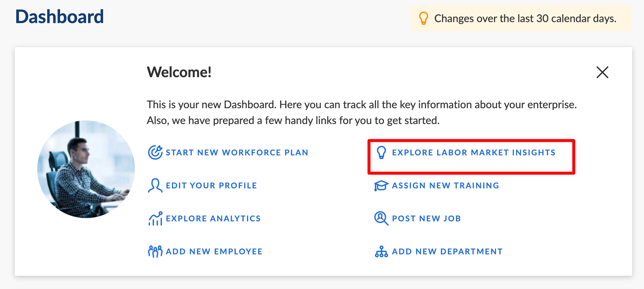Open Explore Labor Market Insights
The height and width of the screenshot is (289, 644).
474,152
